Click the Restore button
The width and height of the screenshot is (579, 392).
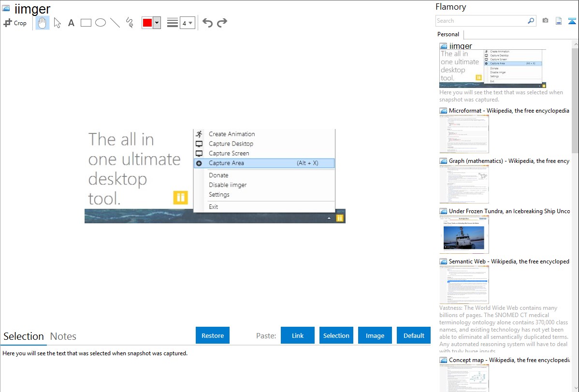tap(213, 335)
